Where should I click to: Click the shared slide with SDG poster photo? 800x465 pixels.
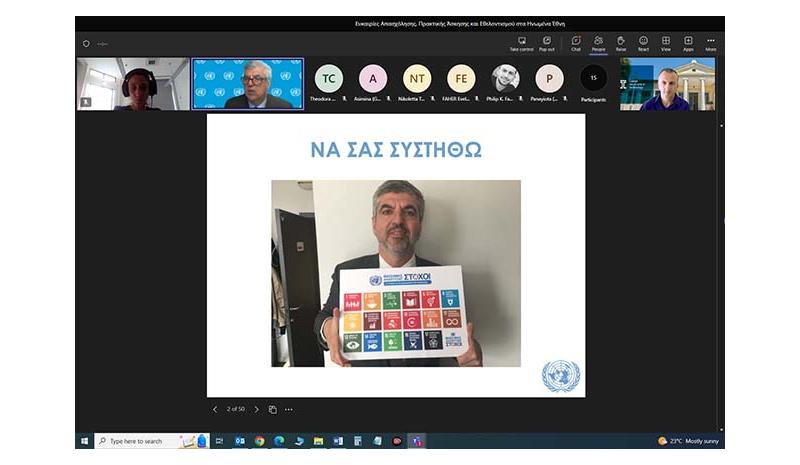point(396,255)
